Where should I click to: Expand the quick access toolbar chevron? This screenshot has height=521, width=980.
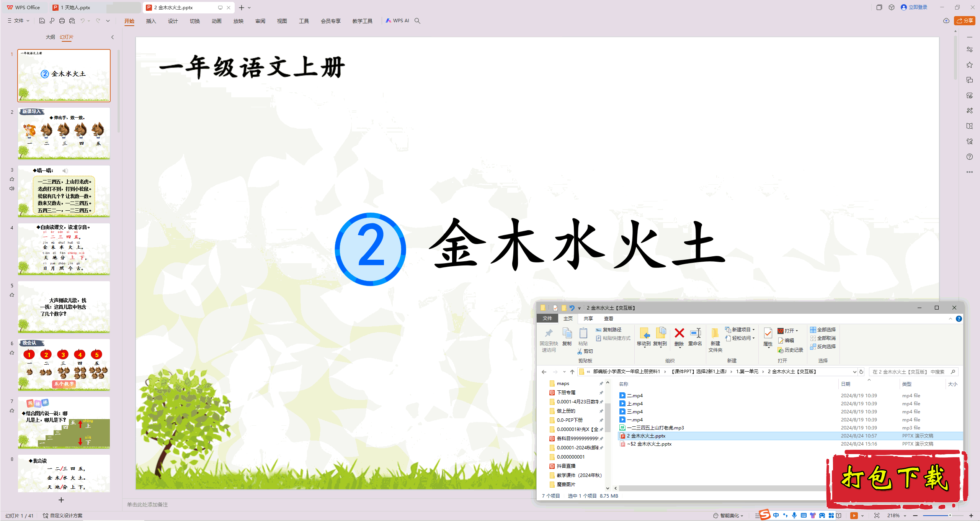point(108,21)
